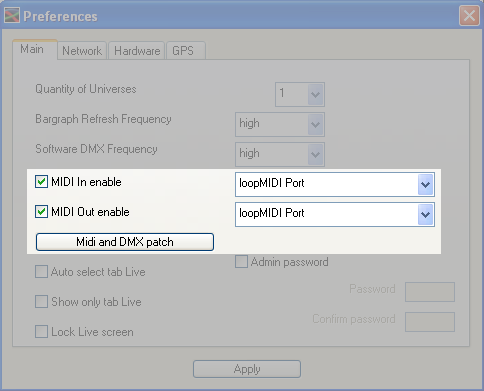
Task: Check Auto select tab Live
Action: tap(41, 272)
